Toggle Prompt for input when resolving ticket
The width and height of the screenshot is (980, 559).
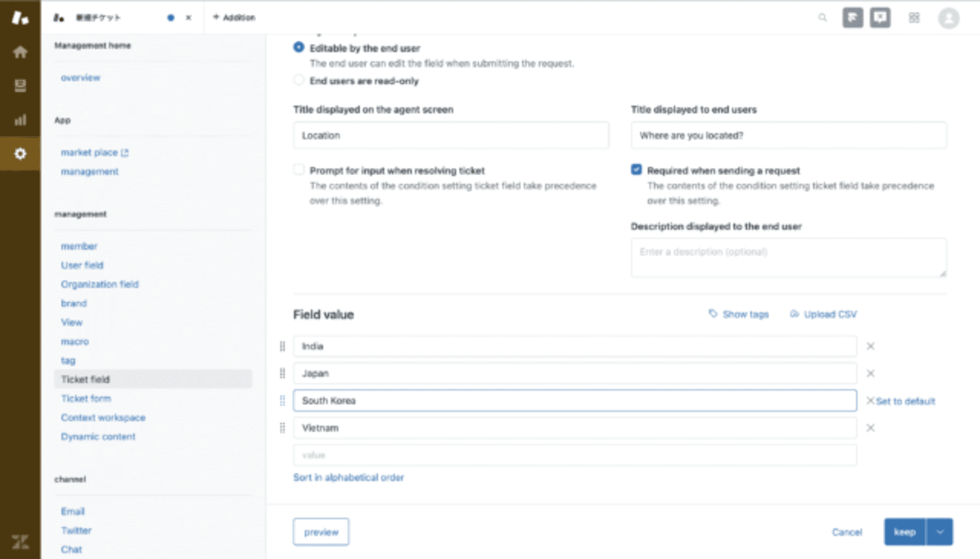(x=299, y=170)
